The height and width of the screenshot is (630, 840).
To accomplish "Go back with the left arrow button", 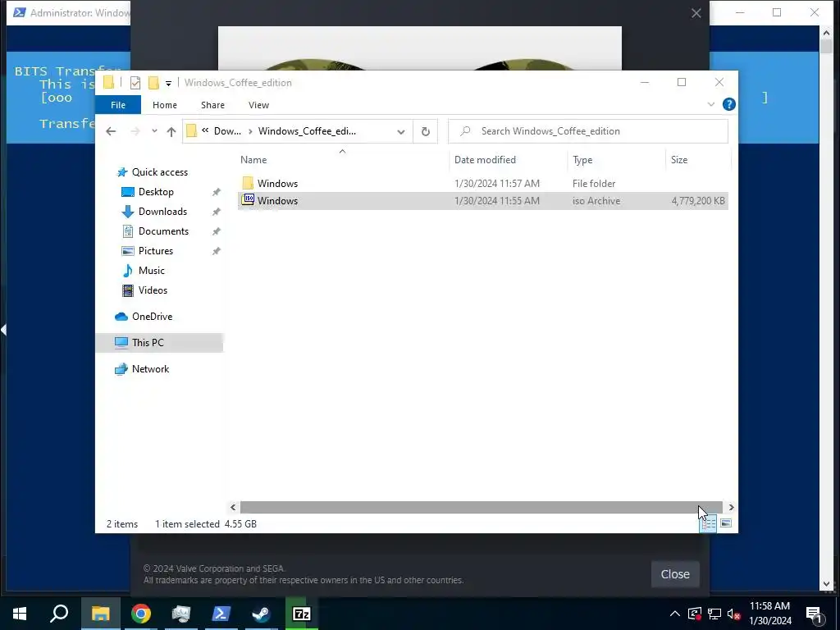I will [x=111, y=131].
